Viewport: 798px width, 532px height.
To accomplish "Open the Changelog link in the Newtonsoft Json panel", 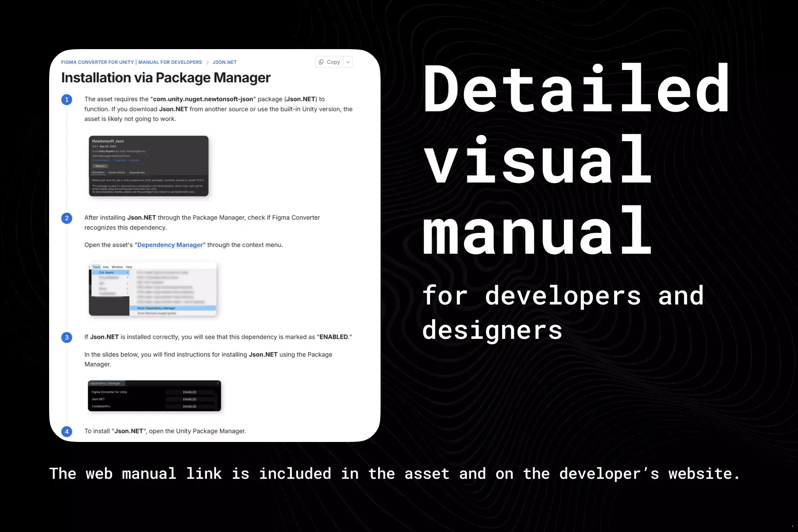I will tap(119, 160).
